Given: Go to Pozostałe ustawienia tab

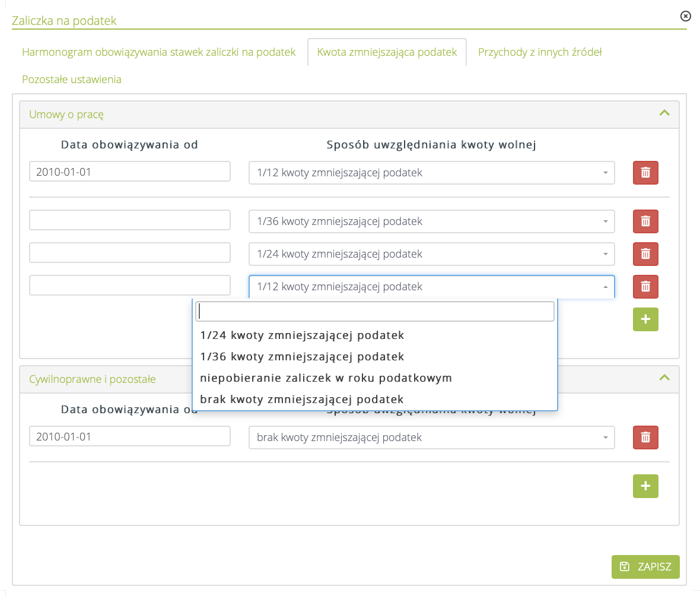Looking at the screenshot, I should click(x=72, y=80).
